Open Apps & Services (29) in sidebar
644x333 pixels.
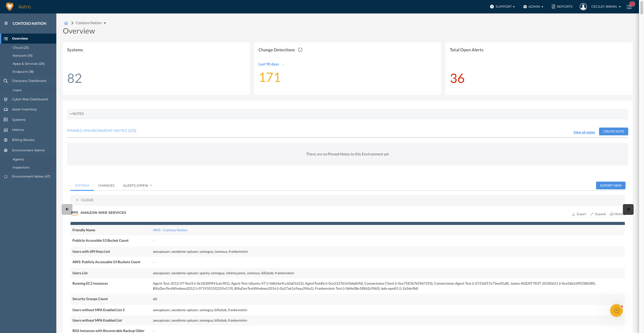tap(29, 64)
